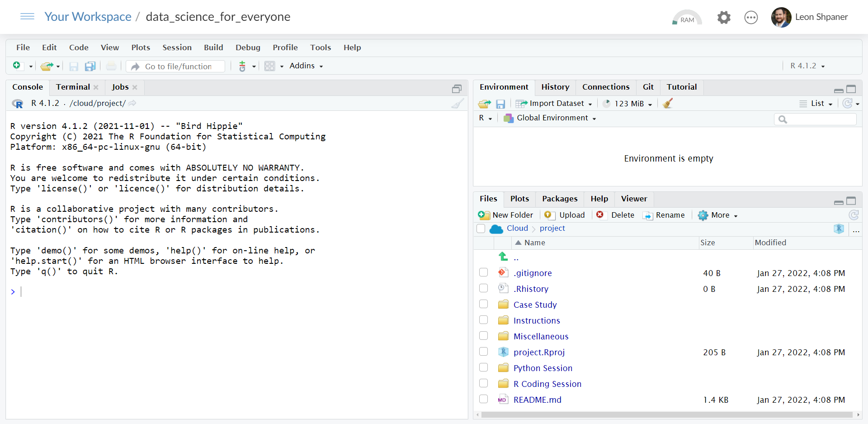Click the Go to file/function field
Image resolution: width=868 pixels, height=424 pixels.
176,67
